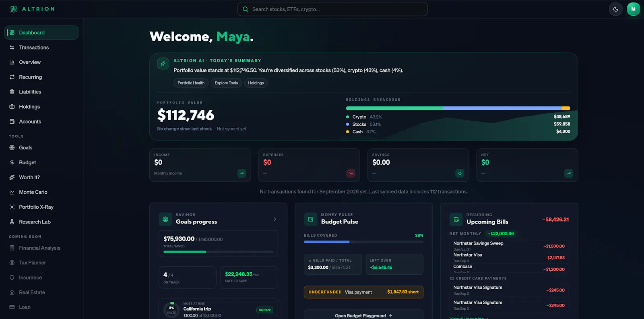
Task: Click the Worth It? sparkle icon in sidebar
Action: coord(12,177)
